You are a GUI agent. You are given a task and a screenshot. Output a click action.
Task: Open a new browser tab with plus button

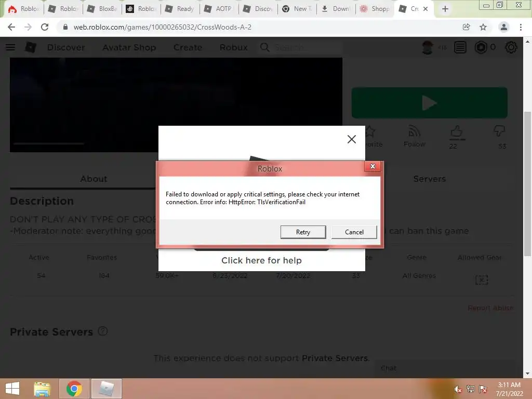pos(445,9)
